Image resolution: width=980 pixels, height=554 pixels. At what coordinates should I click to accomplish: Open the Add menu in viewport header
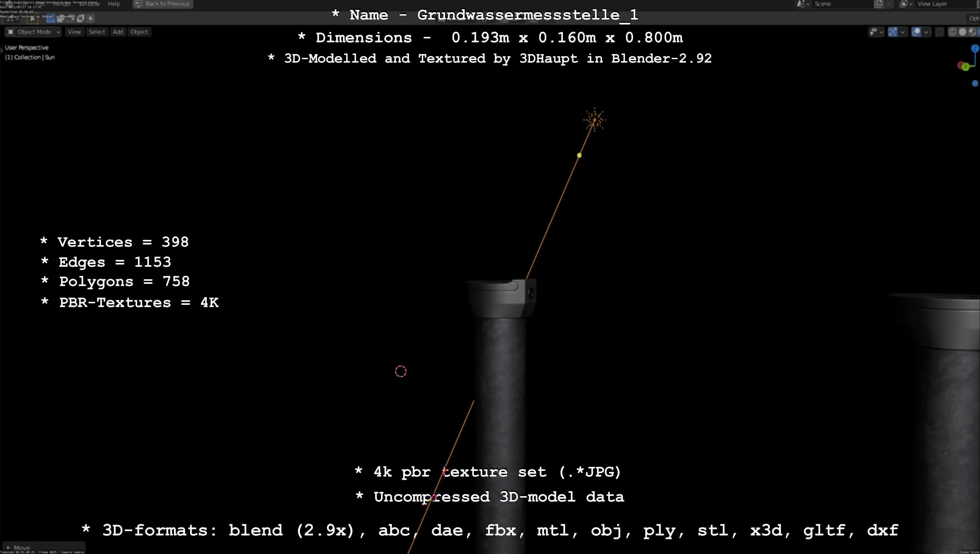[x=118, y=32]
